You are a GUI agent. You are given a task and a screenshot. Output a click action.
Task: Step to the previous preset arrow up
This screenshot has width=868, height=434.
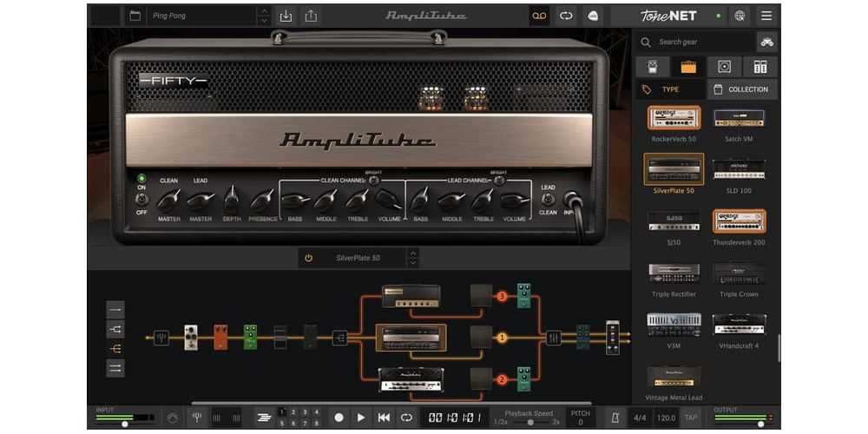tap(265, 11)
